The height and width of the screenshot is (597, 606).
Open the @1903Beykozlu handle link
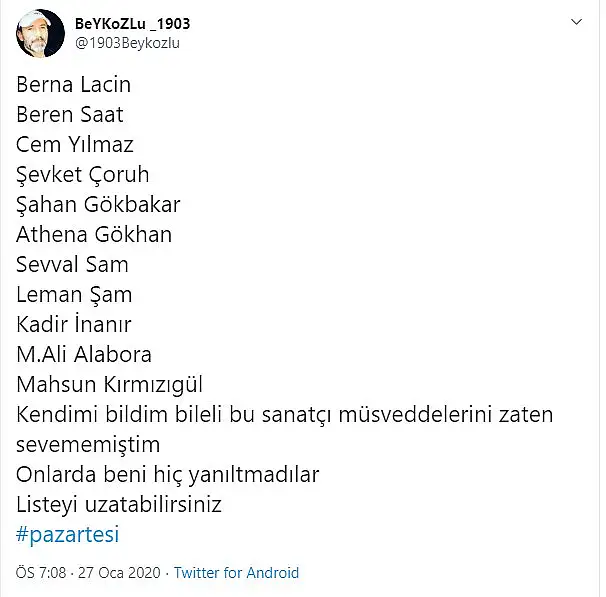pos(128,43)
